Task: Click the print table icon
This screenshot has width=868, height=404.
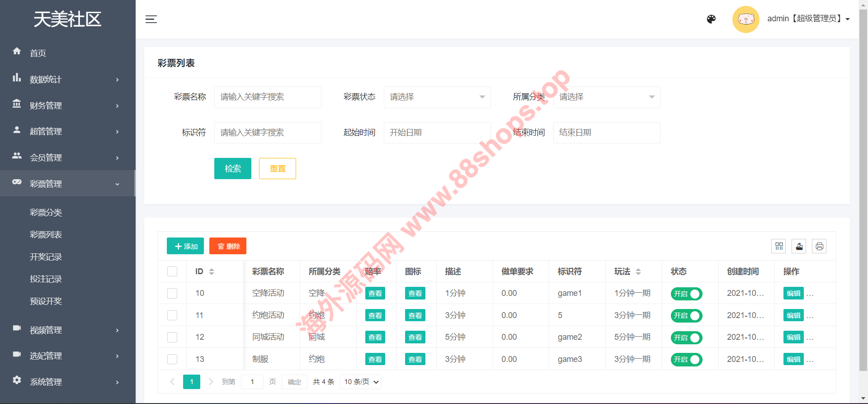Action: (819, 246)
